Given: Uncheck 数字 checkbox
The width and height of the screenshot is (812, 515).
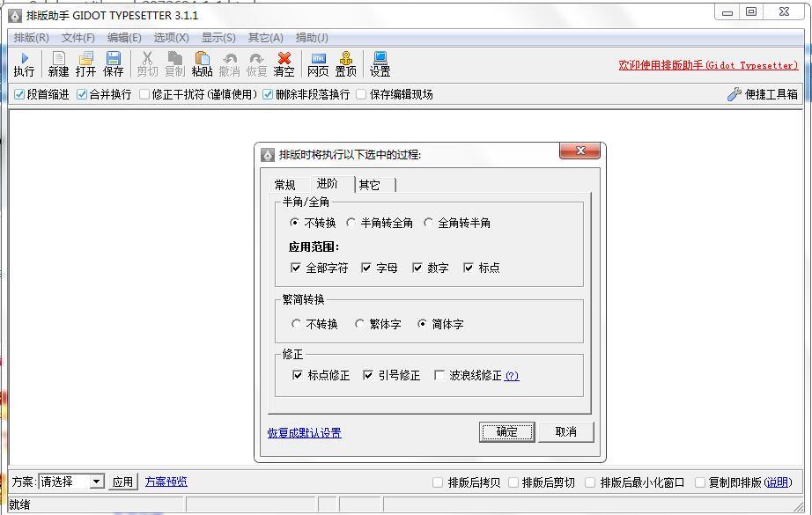Looking at the screenshot, I should click(x=417, y=268).
